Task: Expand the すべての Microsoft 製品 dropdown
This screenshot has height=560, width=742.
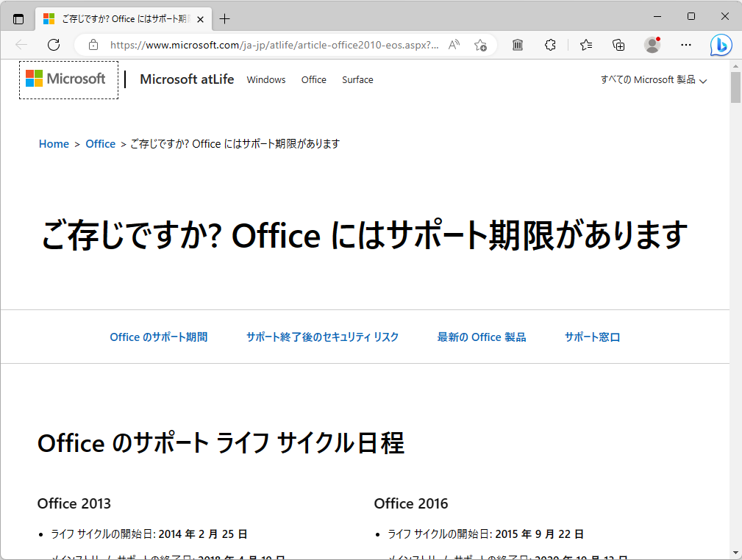Action: click(x=653, y=79)
